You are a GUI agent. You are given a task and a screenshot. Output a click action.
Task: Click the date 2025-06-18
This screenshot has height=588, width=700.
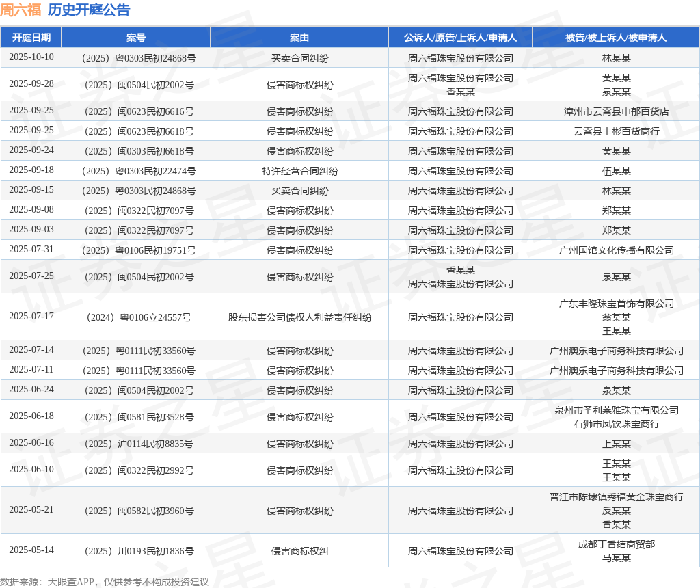point(31,416)
